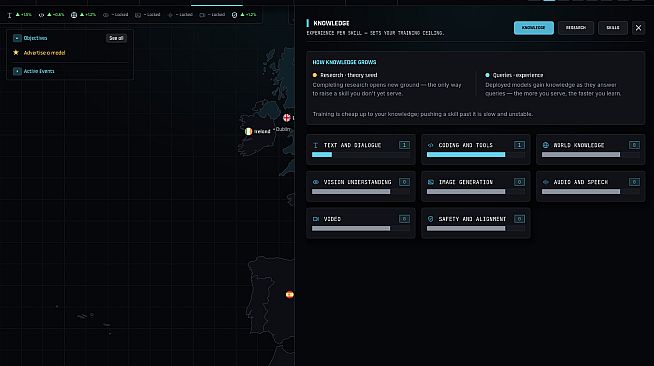Switch to the Skills tab
This screenshot has width=654, height=366.
point(612,28)
